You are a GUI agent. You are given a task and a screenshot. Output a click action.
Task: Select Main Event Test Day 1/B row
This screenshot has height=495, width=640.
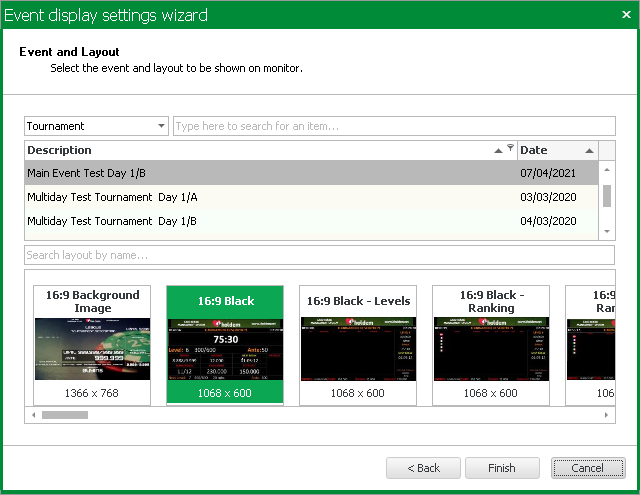270,173
